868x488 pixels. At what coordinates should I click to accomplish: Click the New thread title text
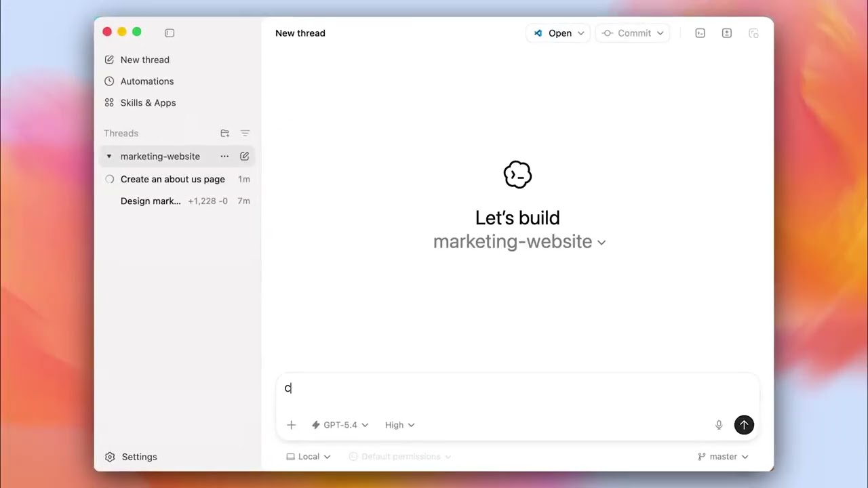pyautogui.click(x=300, y=33)
